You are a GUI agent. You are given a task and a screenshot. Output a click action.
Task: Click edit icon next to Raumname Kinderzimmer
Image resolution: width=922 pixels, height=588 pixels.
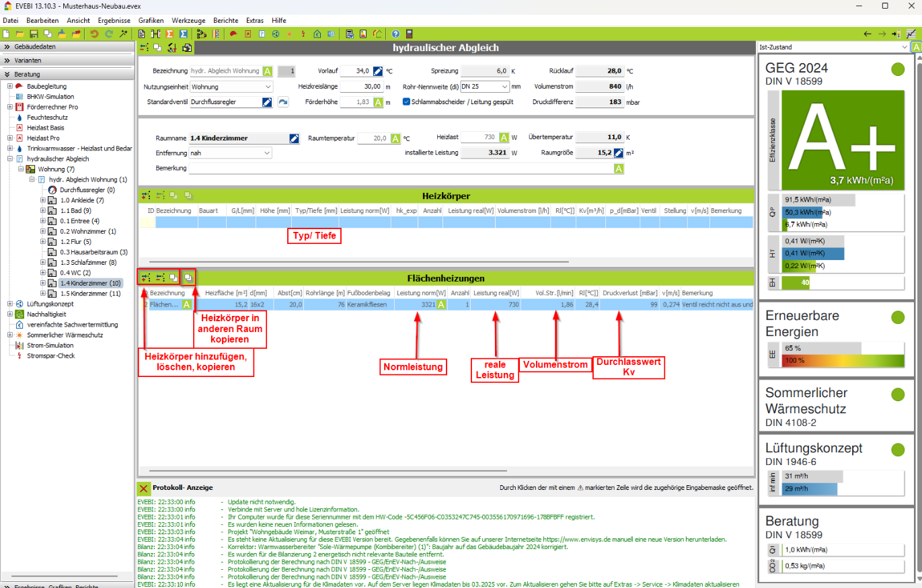click(294, 138)
